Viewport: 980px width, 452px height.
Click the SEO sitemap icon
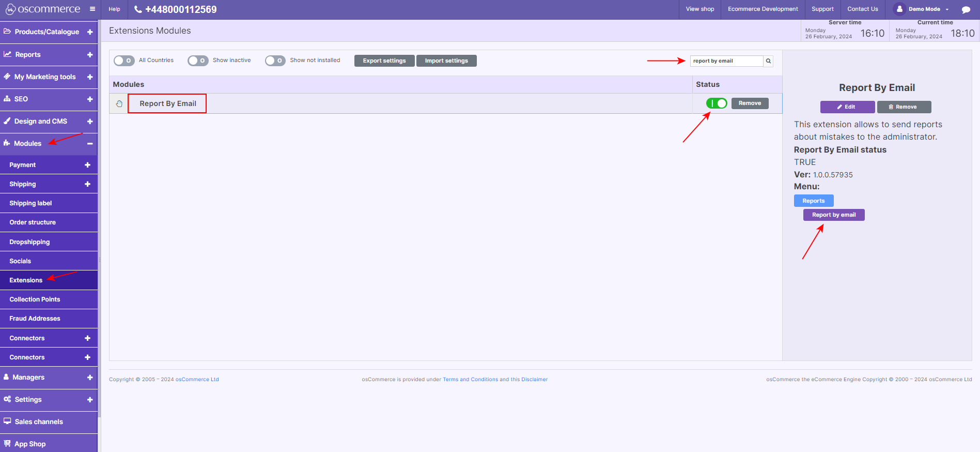pos(7,98)
